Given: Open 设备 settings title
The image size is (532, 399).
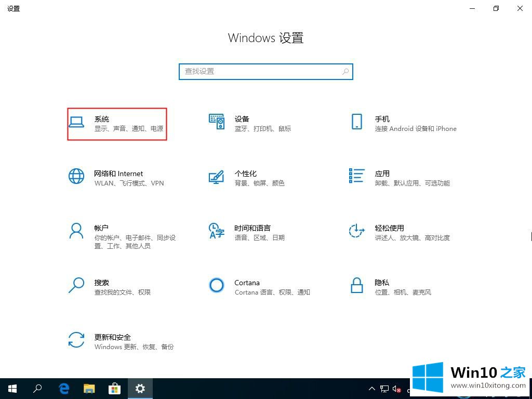Looking at the screenshot, I should coord(242,119).
